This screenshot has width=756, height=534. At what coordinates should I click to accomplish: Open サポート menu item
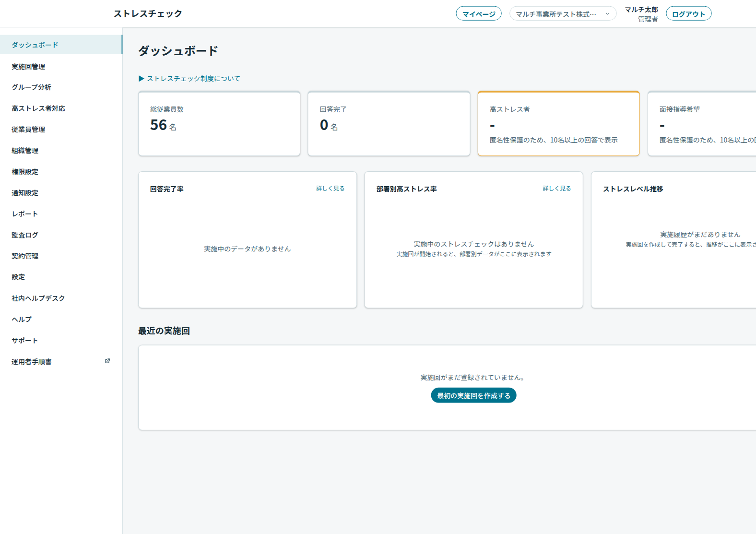61,341
